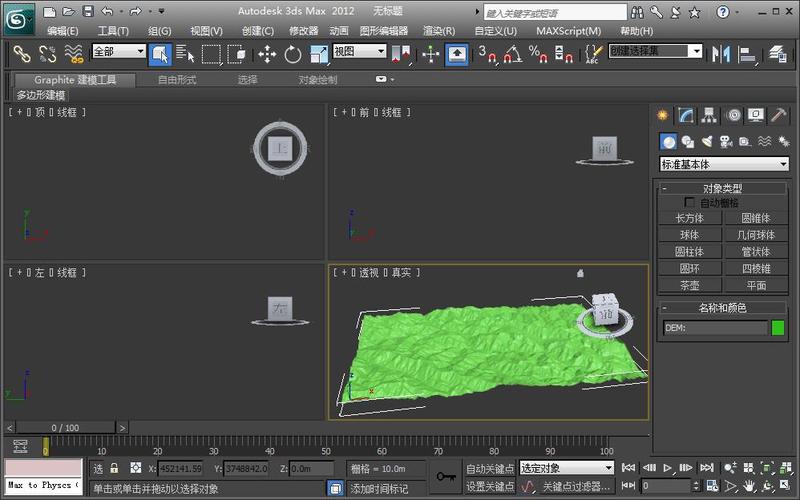Screen dimensions: 800x500
Task: Click the Unlink Selection tool
Action: 47,54
